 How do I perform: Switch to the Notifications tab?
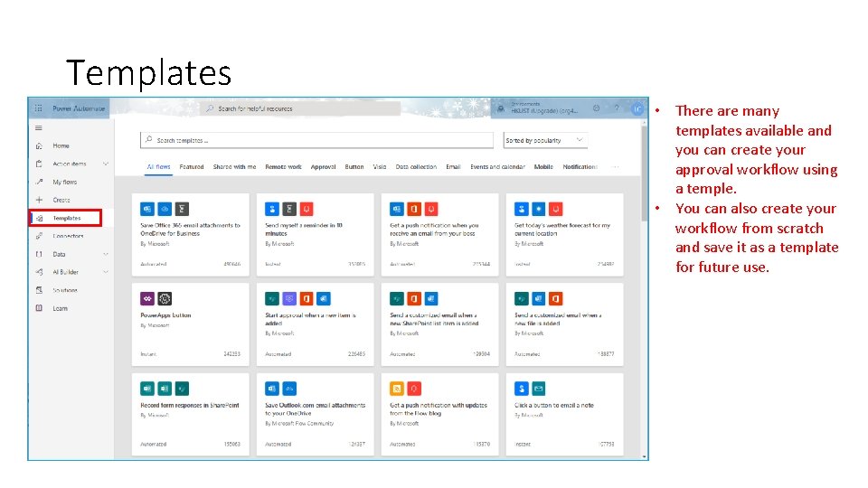coord(580,166)
